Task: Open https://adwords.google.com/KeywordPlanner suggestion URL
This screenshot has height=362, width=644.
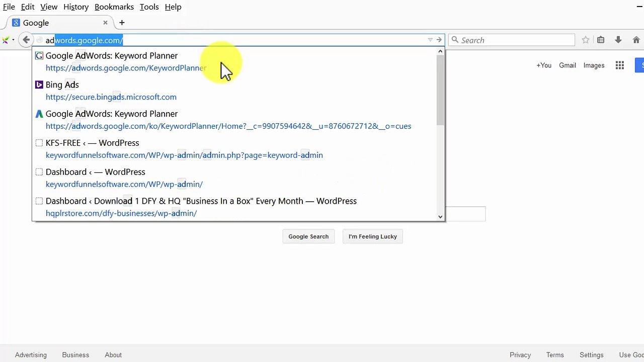Action: (126, 68)
